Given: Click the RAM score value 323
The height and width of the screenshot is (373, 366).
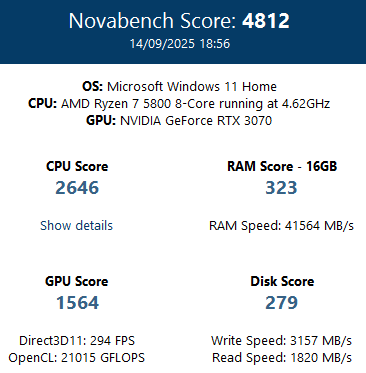Looking at the screenshot, I should tap(281, 188).
